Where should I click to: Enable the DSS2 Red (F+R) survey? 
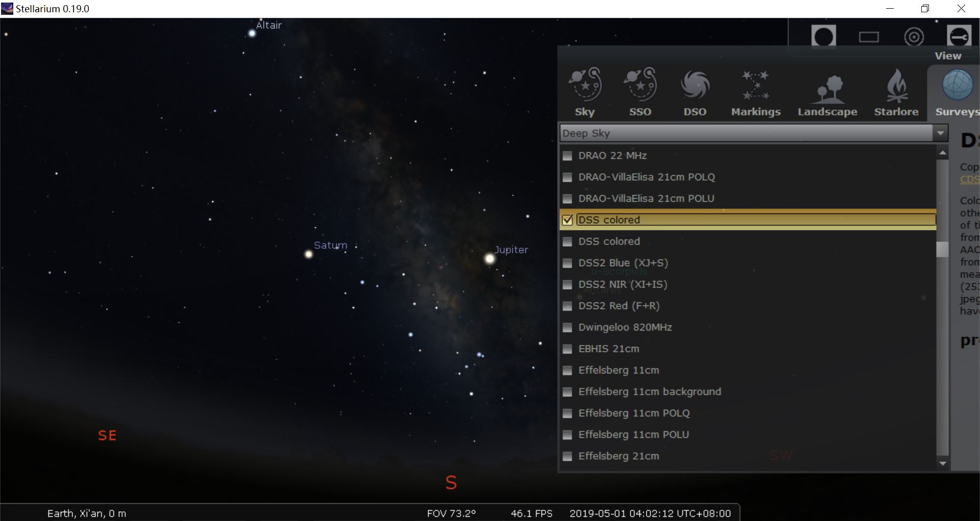pyautogui.click(x=568, y=306)
